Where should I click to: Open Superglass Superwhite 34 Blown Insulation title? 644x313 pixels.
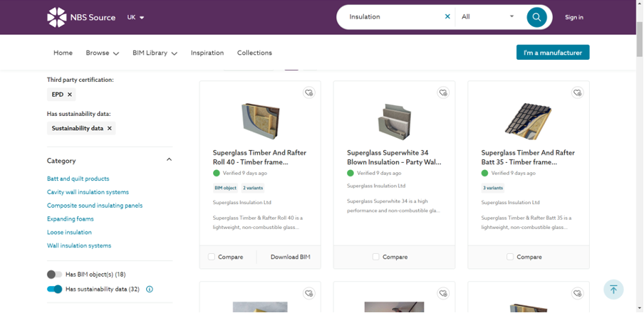(x=394, y=157)
